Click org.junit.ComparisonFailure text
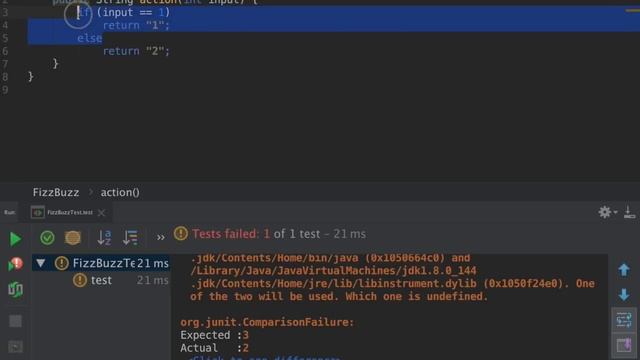The image size is (640, 360). click(267, 322)
